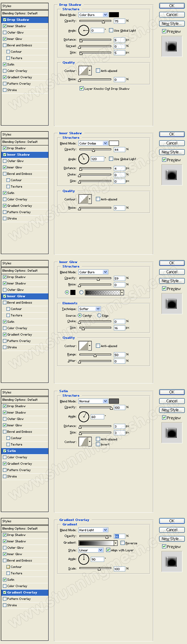This screenshot has height=644, width=187.
Task: Toggle Layer Knocks Out Drop Shadow checkbox
Action: pyautogui.click(x=81, y=88)
